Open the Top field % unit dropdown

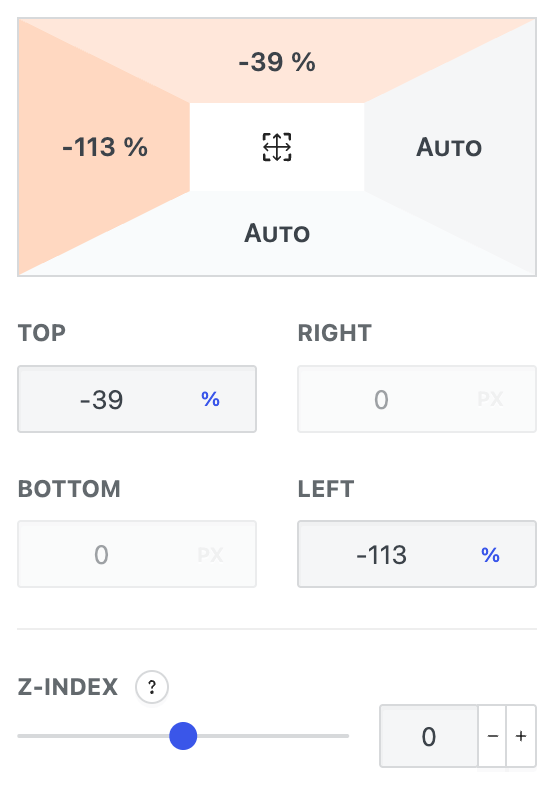(x=211, y=399)
